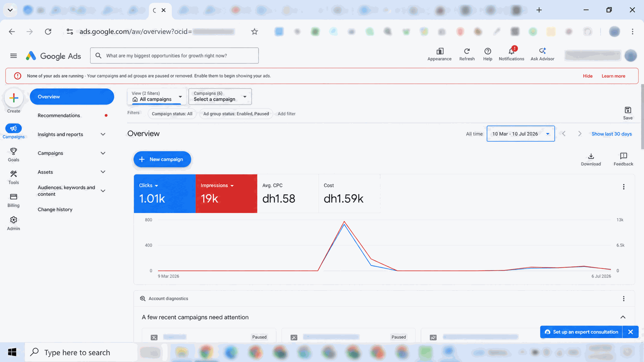This screenshot has height=362, width=644.
Task: Open Billing in the left rail
Action: [14, 200]
